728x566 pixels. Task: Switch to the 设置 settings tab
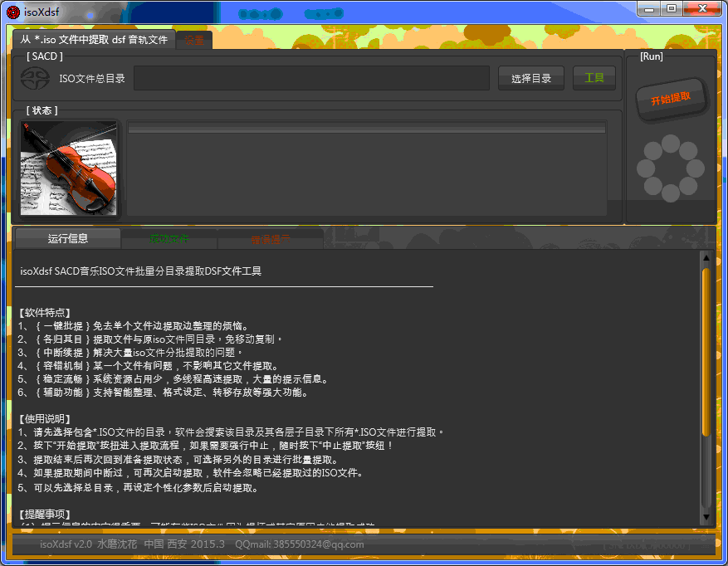[x=194, y=40]
